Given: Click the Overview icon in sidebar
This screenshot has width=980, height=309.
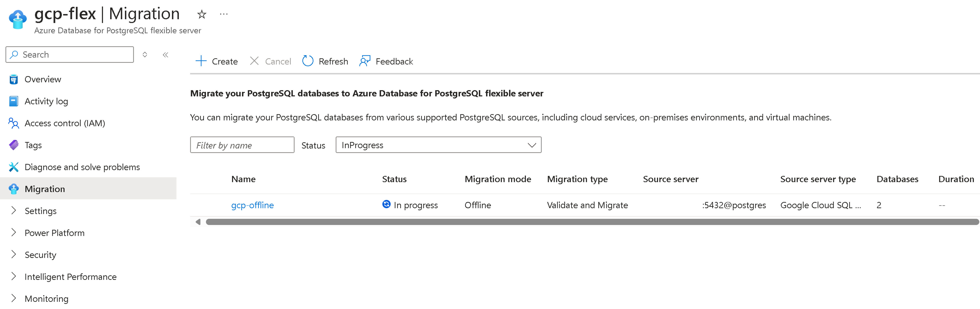Looking at the screenshot, I should pyautogui.click(x=14, y=80).
